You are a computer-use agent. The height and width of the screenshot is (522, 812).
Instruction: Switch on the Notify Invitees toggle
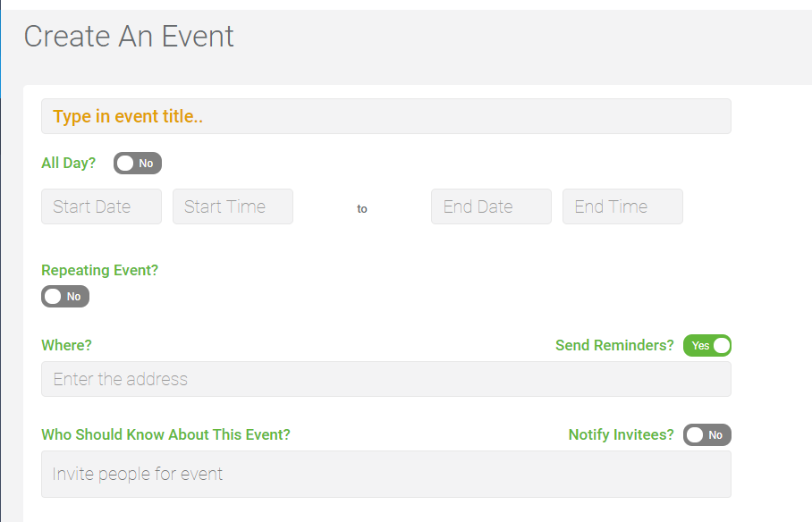[707, 435]
